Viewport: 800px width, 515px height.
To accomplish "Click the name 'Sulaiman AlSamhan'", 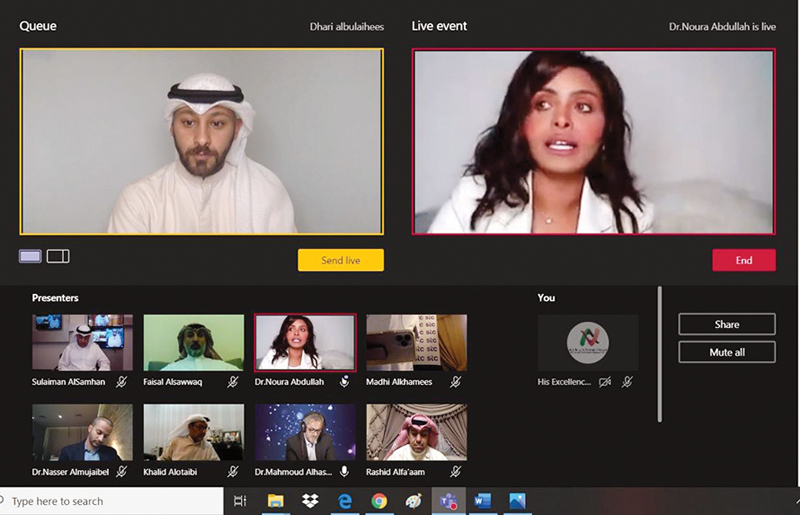I will (x=68, y=382).
